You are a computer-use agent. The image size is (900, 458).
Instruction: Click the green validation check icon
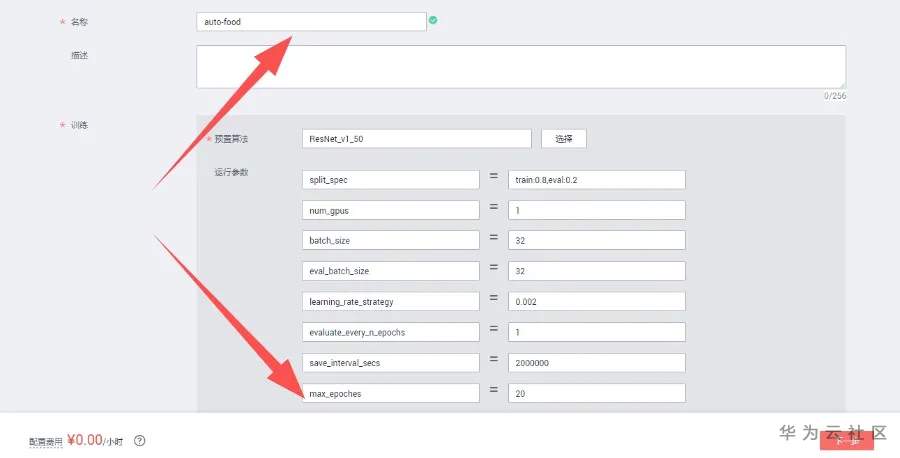pos(432,20)
